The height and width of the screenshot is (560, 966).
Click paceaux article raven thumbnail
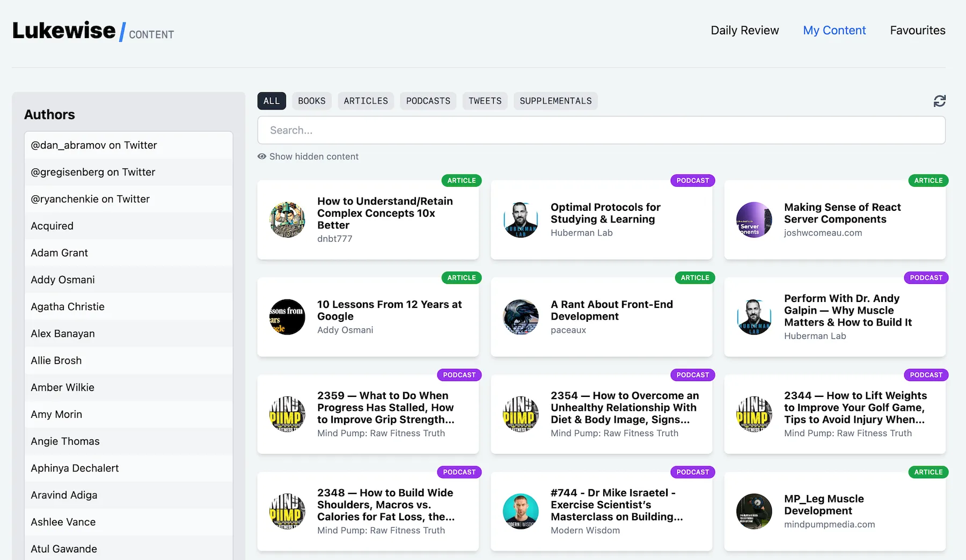[521, 317]
